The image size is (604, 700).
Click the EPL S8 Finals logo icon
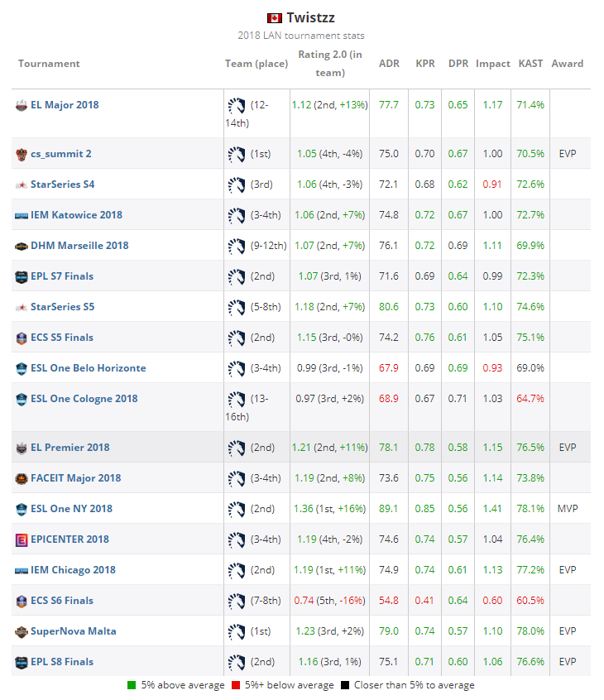(22, 663)
